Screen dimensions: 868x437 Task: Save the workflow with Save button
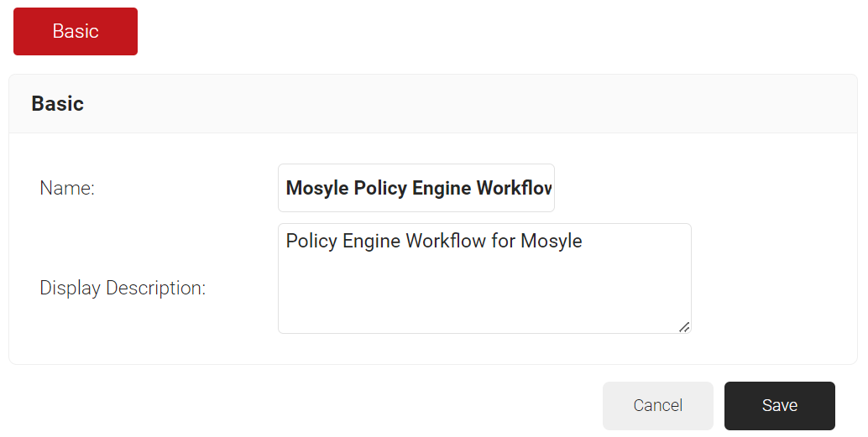click(779, 406)
